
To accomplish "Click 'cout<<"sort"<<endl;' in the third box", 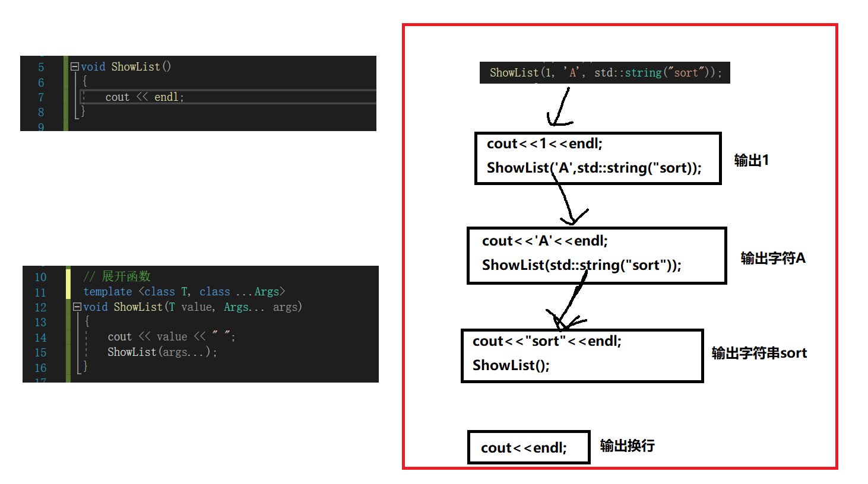I will click(x=547, y=341).
